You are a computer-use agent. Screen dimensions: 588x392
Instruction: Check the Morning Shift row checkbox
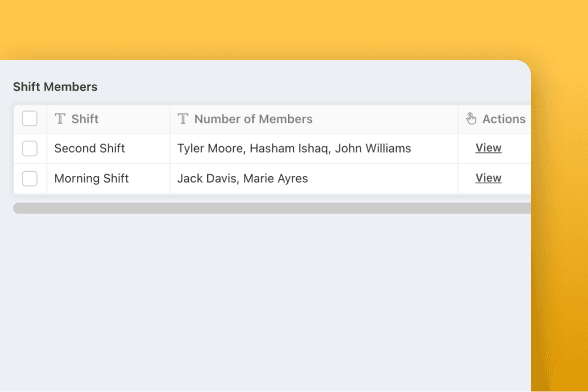30,179
